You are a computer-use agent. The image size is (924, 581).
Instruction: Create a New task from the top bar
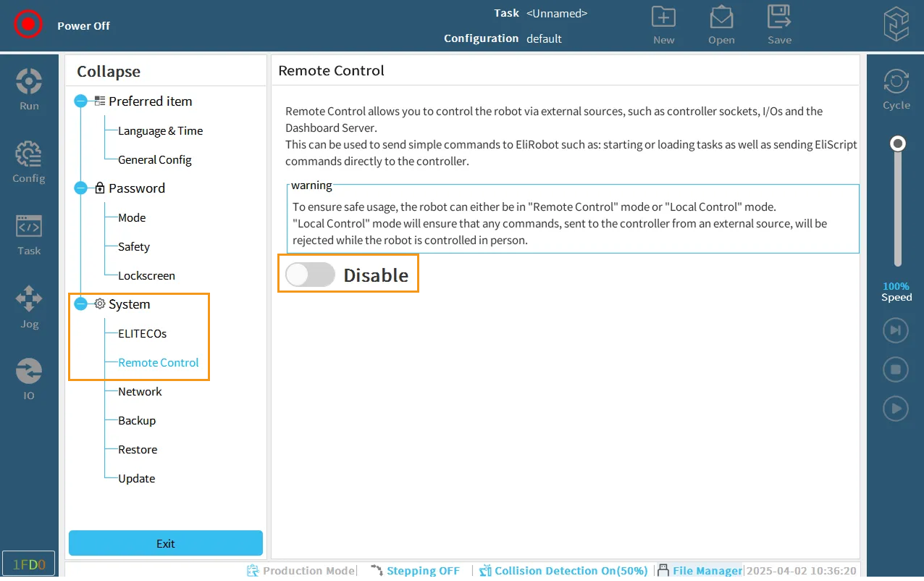point(663,25)
